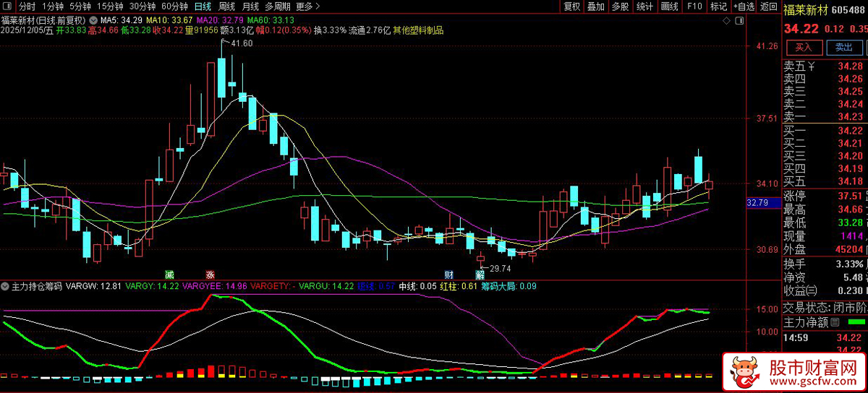
Task: Switch to the 分时 view
Action: pos(26,7)
